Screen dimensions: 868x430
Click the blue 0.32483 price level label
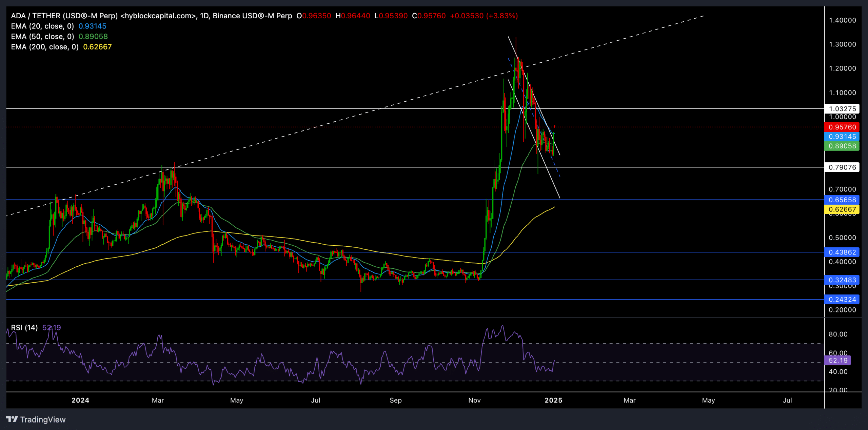point(842,280)
